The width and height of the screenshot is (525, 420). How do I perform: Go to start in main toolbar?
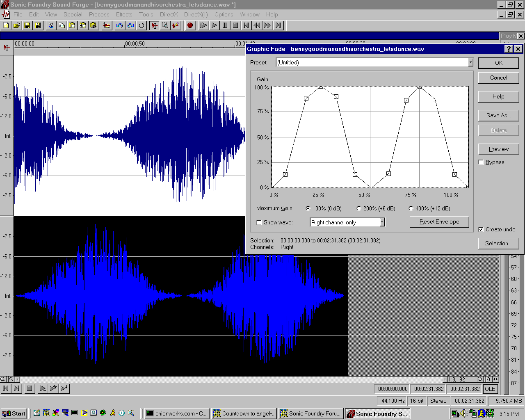click(x=246, y=25)
